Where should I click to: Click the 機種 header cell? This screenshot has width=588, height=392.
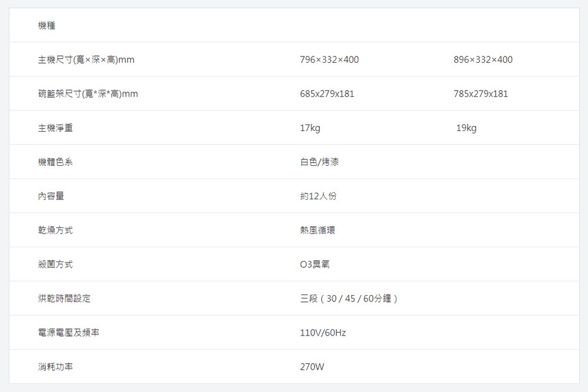click(x=46, y=25)
